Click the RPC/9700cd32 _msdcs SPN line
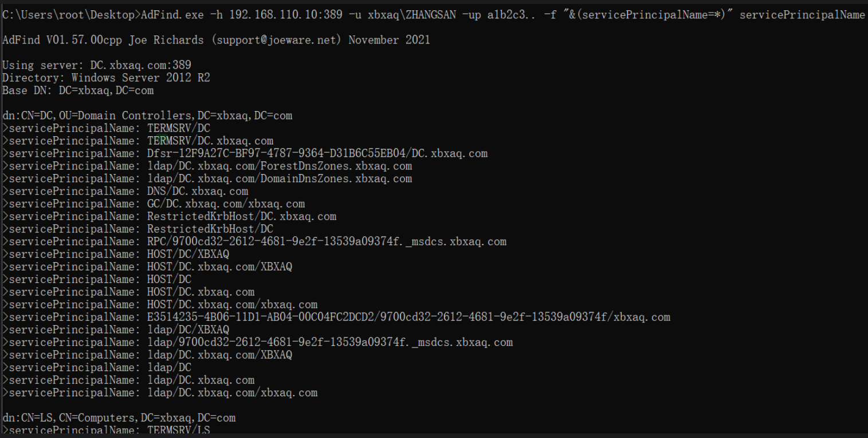This screenshot has width=868, height=438. point(254,242)
